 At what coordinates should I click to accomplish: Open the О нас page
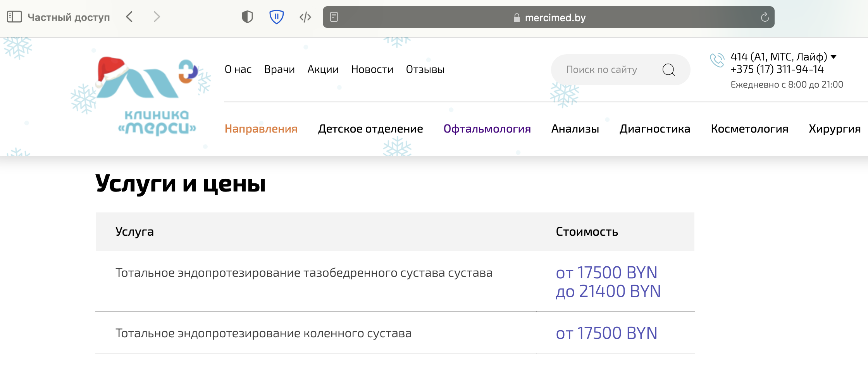pos(238,69)
